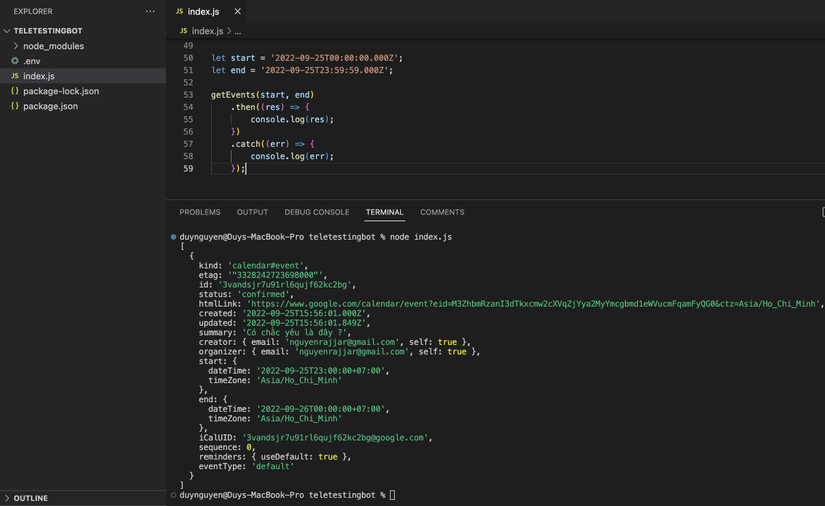Show the DEBUG CONSOLE tab
Screen dimensions: 825x506
pyautogui.click(x=317, y=212)
